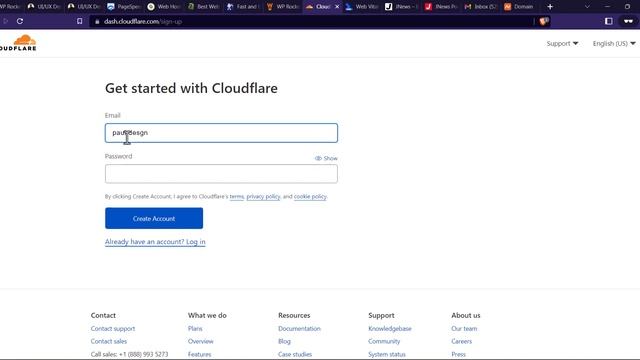This screenshot has height=360, width=640.
Task: Open the new tab plus button
Action: 550,7
